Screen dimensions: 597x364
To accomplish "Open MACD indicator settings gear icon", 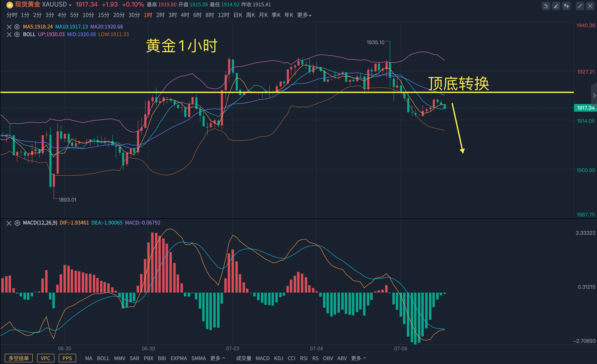I will [17, 223].
